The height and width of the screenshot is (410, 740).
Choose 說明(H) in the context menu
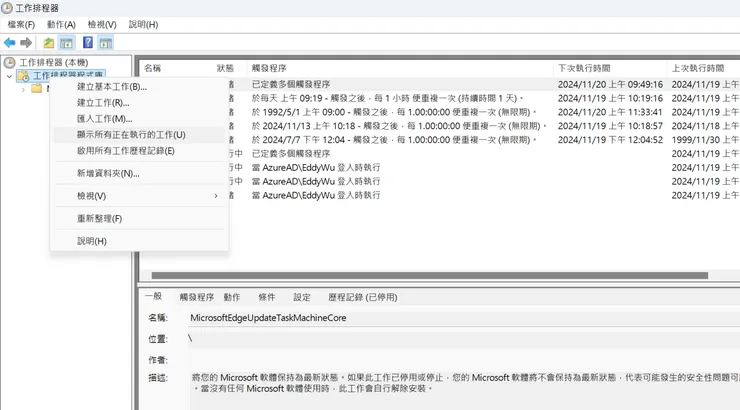click(x=139, y=241)
